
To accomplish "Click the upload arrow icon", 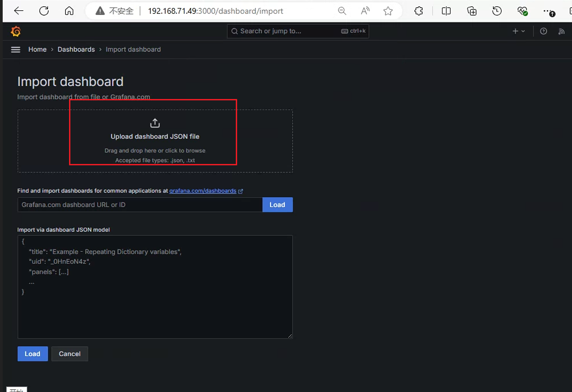I will point(155,123).
